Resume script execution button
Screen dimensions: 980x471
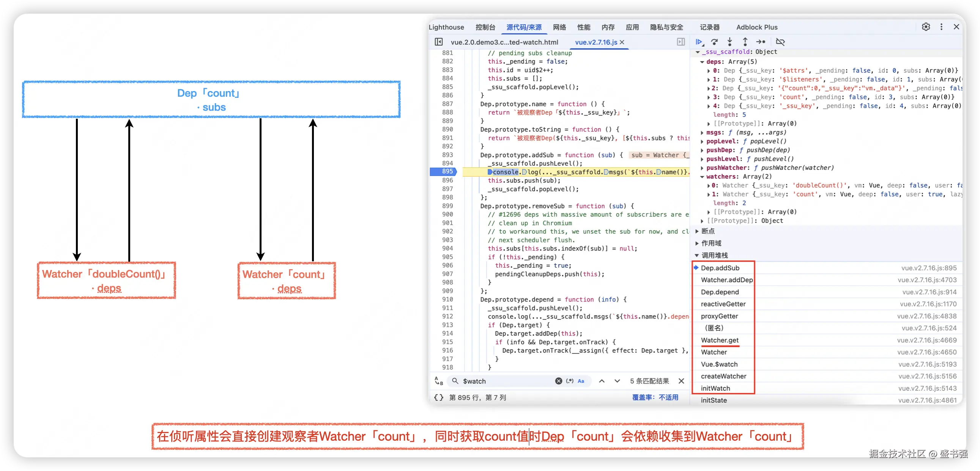tap(699, 42)
